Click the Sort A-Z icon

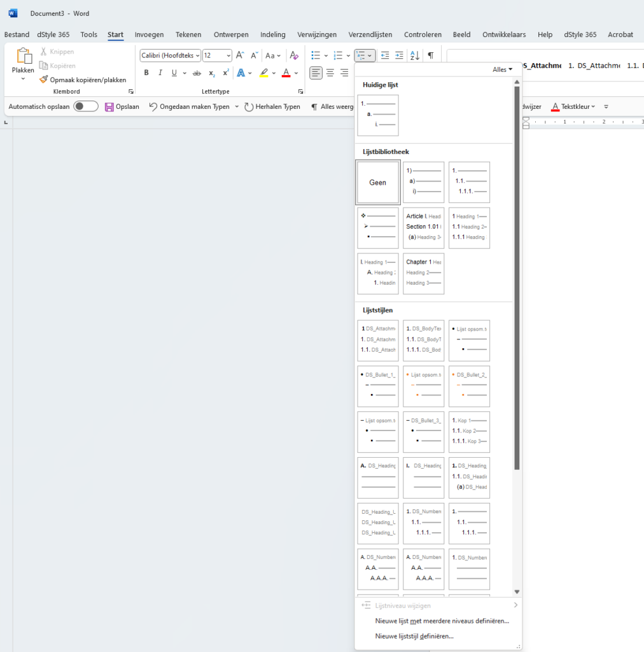point(415,55)
